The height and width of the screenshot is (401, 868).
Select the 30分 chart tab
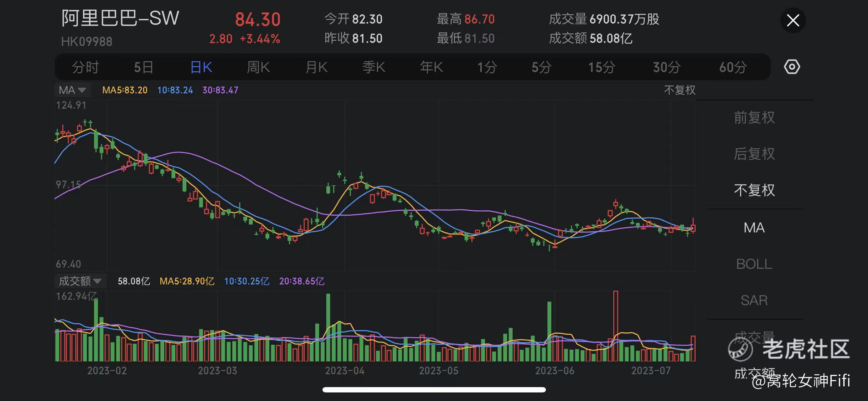[x=667, y=67]
